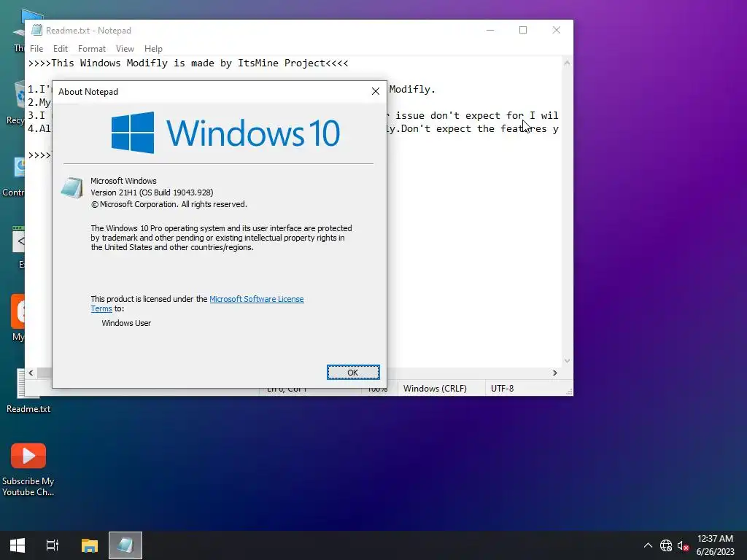This screenshot has height=560, width=747.
Task: Click OK in About Notepad dialog
Action: [353, 373]
